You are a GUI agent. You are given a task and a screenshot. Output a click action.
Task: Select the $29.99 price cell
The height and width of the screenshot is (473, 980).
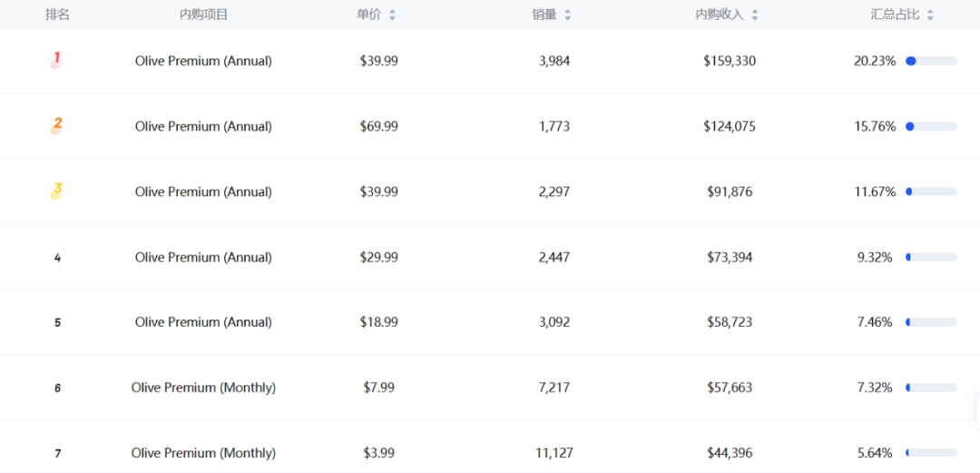coord(379,257)
